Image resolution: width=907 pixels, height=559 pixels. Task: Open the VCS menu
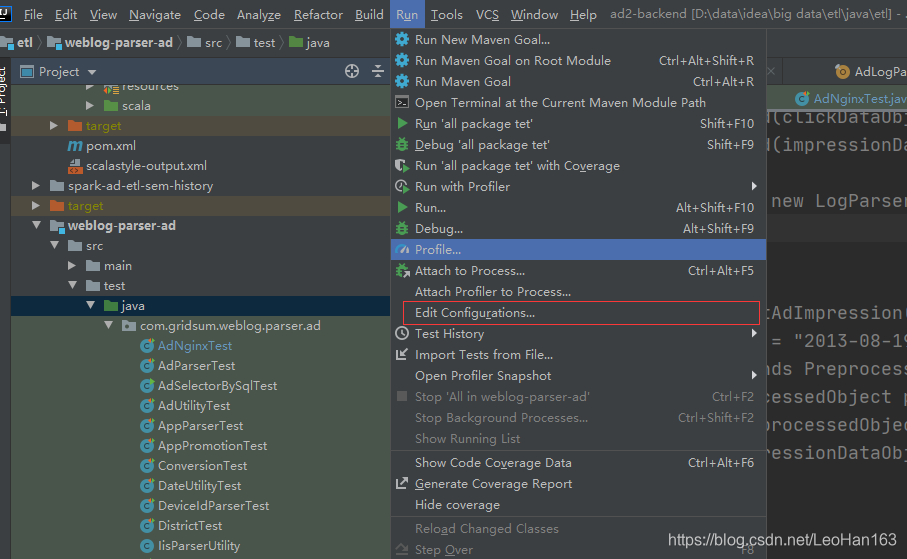pyautogui.click(x=487, y=14)
